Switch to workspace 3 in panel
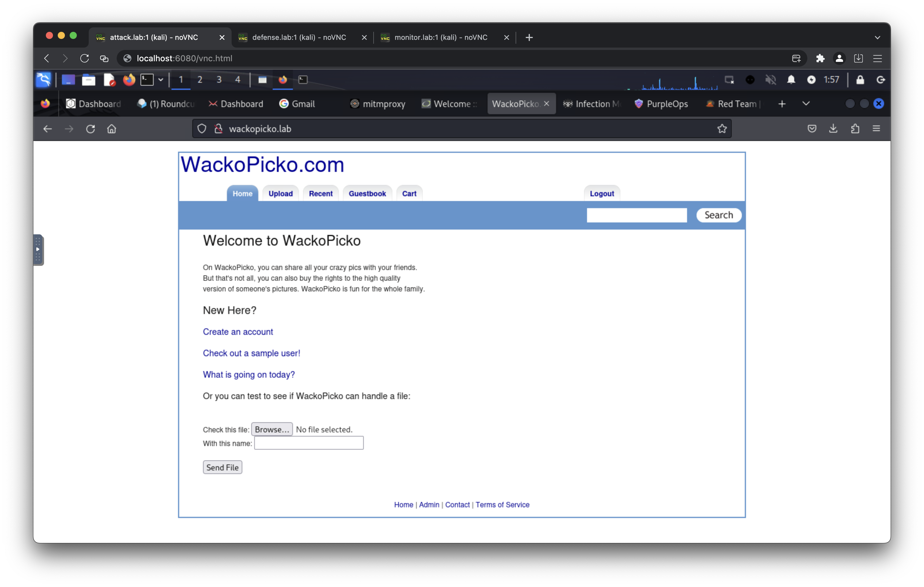Image resolution: width=924 pixels, height=587 pixels. (219, 80)
